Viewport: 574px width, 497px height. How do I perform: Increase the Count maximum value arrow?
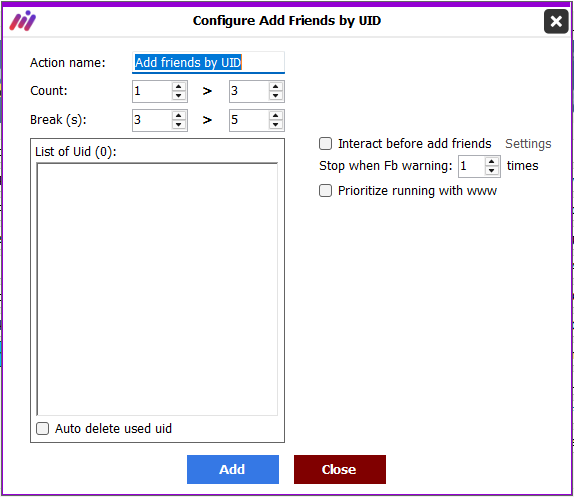(275, 87)
